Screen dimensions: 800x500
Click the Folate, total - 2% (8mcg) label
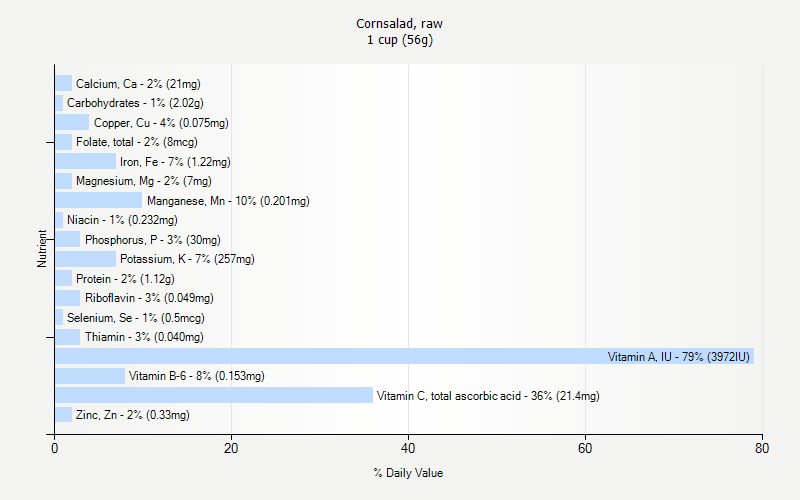[137, 142]
